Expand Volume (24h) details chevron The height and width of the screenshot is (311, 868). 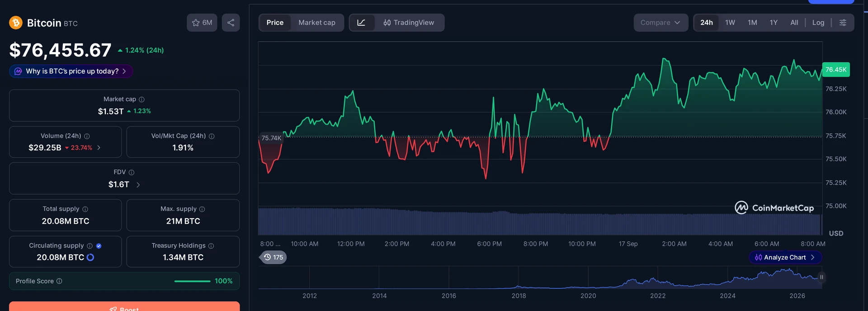(99, 148)
